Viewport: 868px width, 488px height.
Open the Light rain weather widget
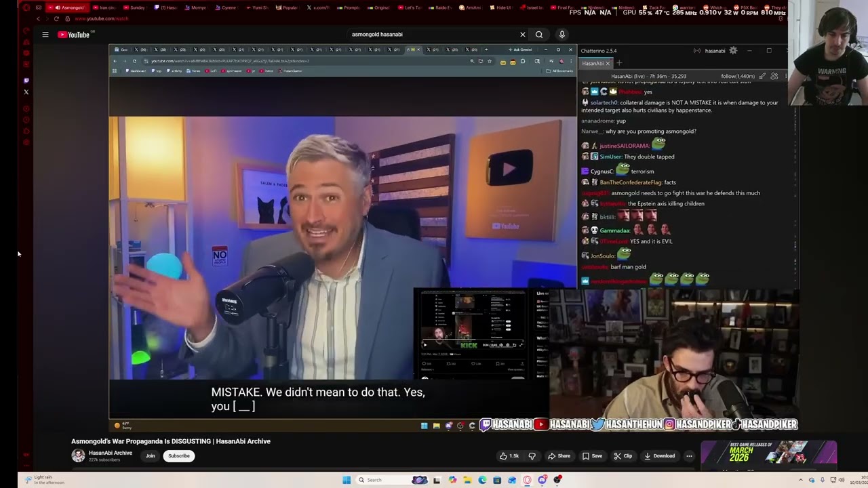(x=45, y=480)
